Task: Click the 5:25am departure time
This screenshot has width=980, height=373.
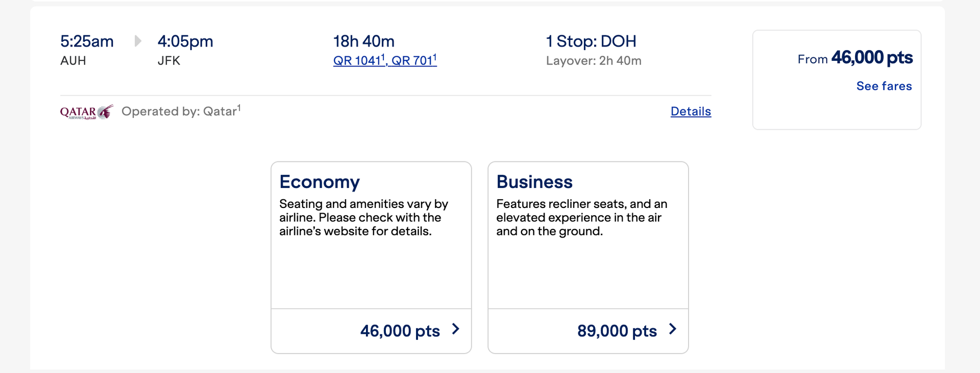Action: [x=86, y=41]
